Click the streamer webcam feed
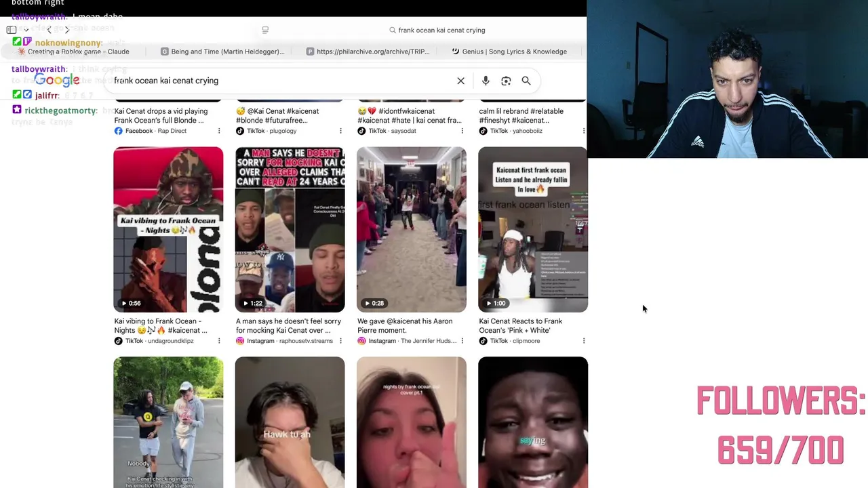 (727, 79)
